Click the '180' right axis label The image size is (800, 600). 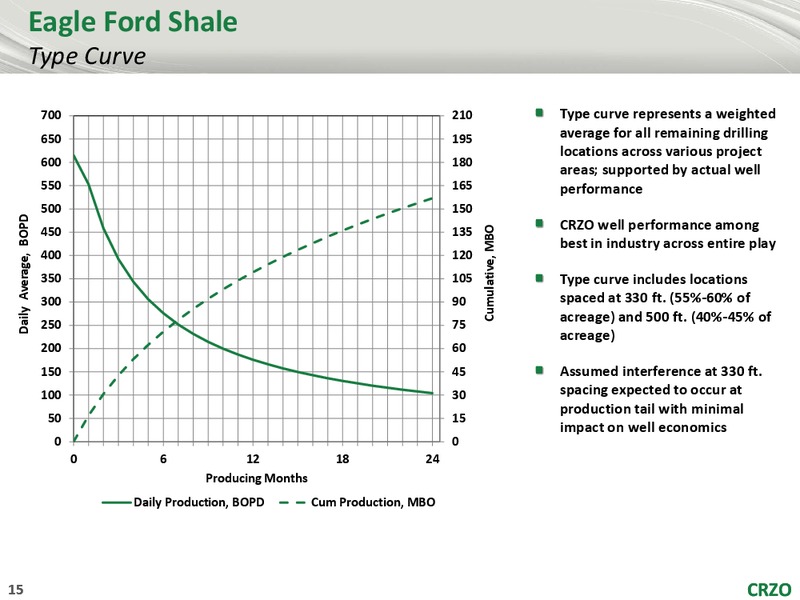pyautogui.click(x=462, y=162)
